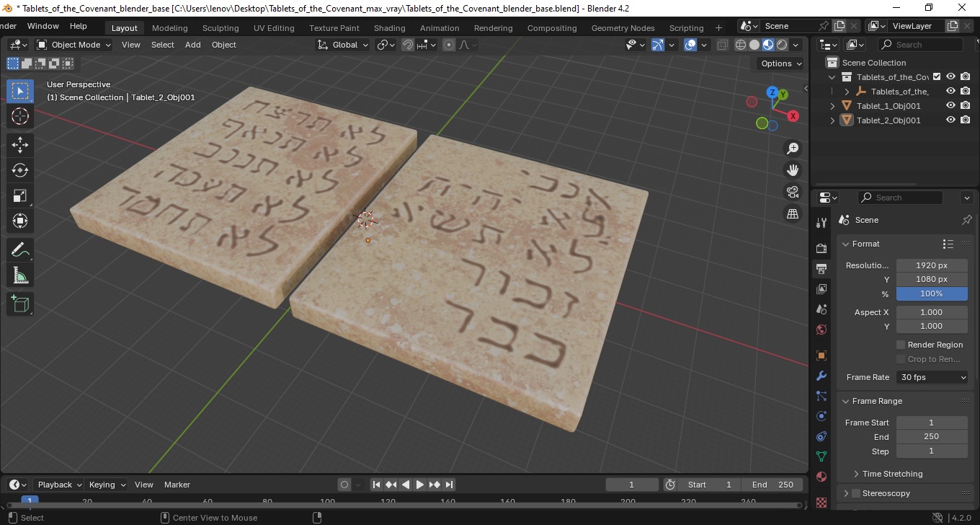This screenshot has height=525, width=980.
Task: Open the Add menu in viewport header
Action: [192, 45]
